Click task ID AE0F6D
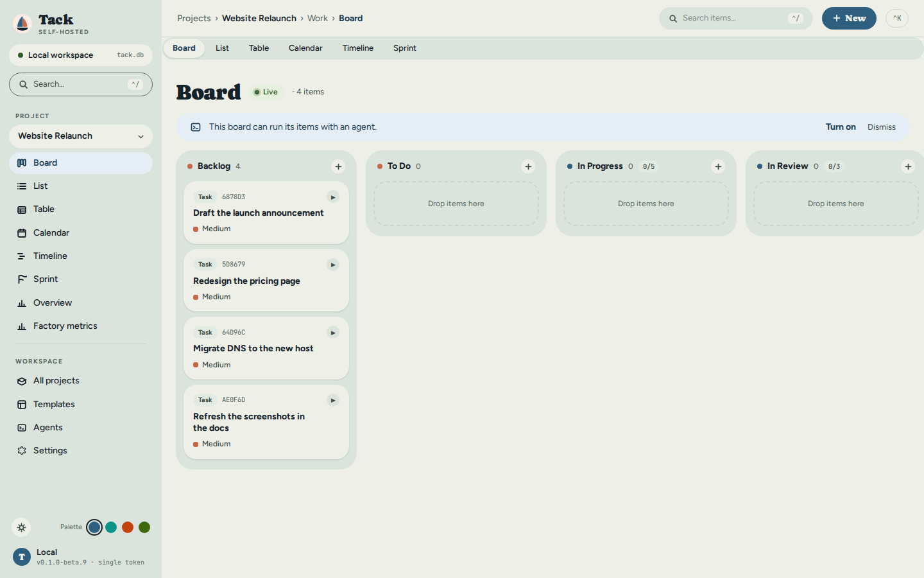Screen dimensions: 924x578 pos(234,400)
